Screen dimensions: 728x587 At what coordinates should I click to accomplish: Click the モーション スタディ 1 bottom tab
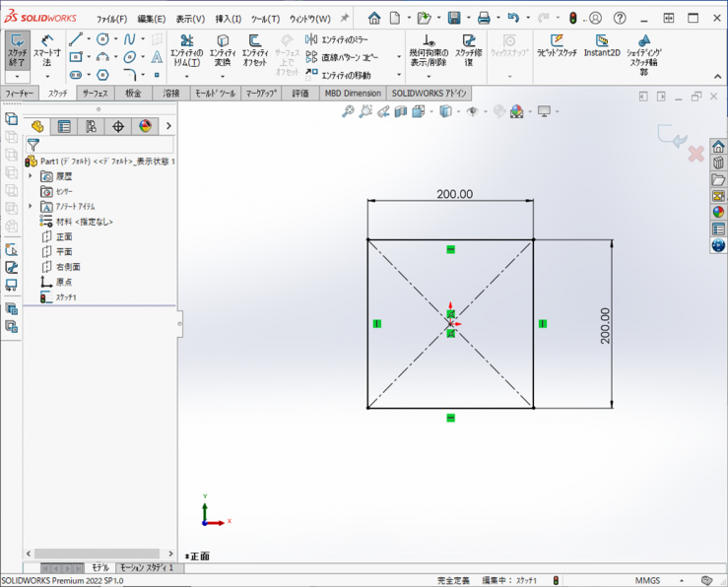(x=146, y=568)
